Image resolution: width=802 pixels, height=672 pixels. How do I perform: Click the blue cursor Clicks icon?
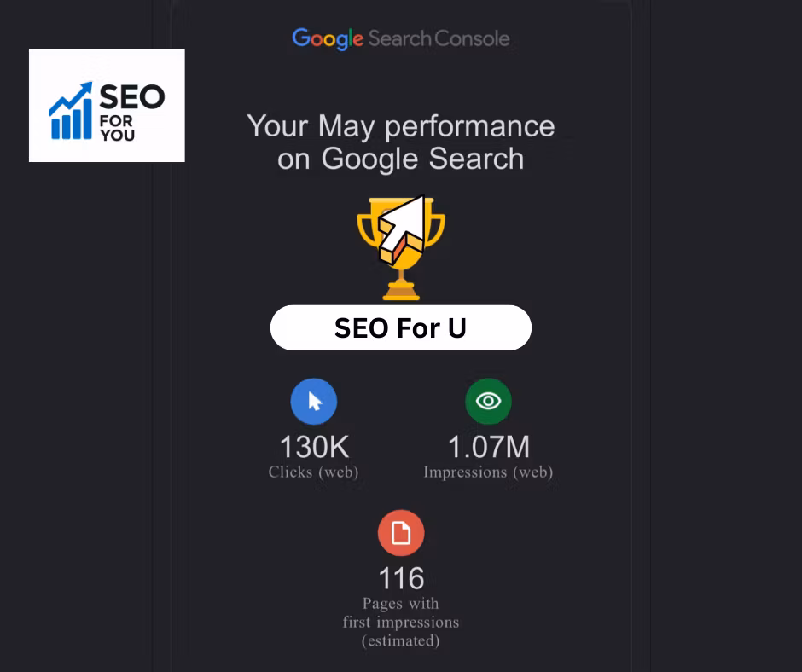pyautogui.click(x=314, y=402)
